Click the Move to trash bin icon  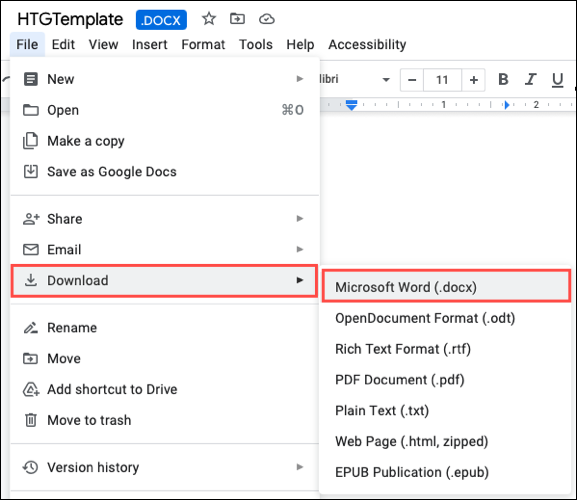tap(31, 420)
